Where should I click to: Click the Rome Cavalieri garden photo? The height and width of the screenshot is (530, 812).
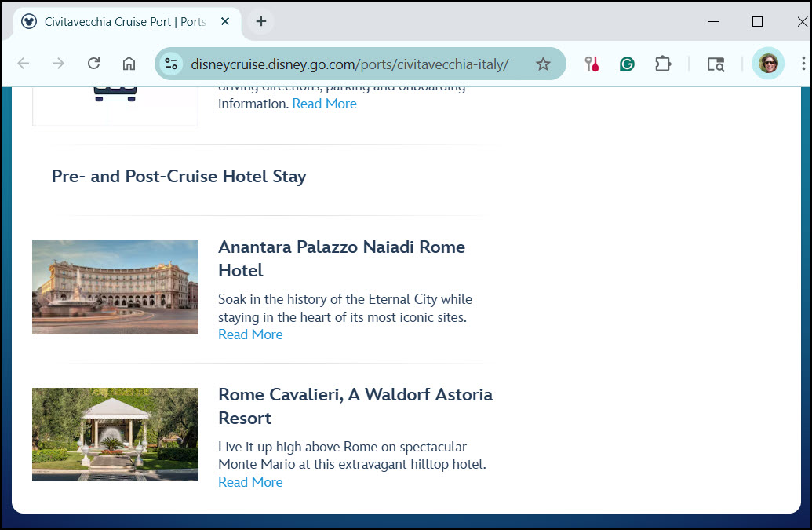pyautogui.click(x=115, y=435)
